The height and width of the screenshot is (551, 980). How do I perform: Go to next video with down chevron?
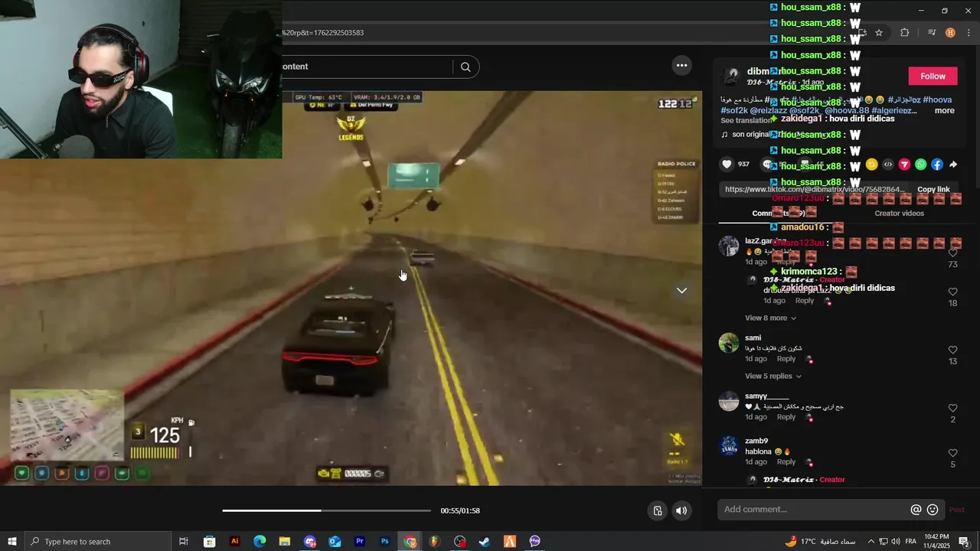pos(681,291)
